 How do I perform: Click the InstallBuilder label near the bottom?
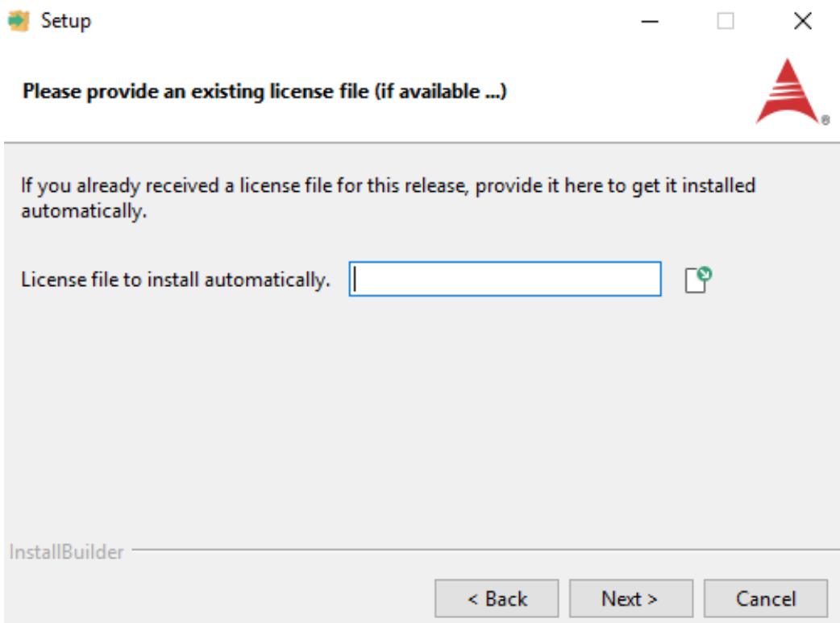pos(66,552)
